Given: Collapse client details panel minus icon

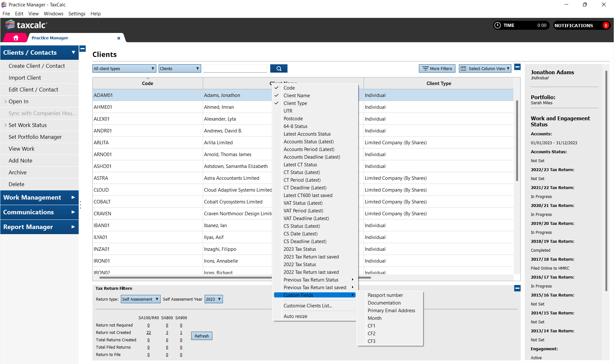Looking at the screenshot, I should [517, 67].
